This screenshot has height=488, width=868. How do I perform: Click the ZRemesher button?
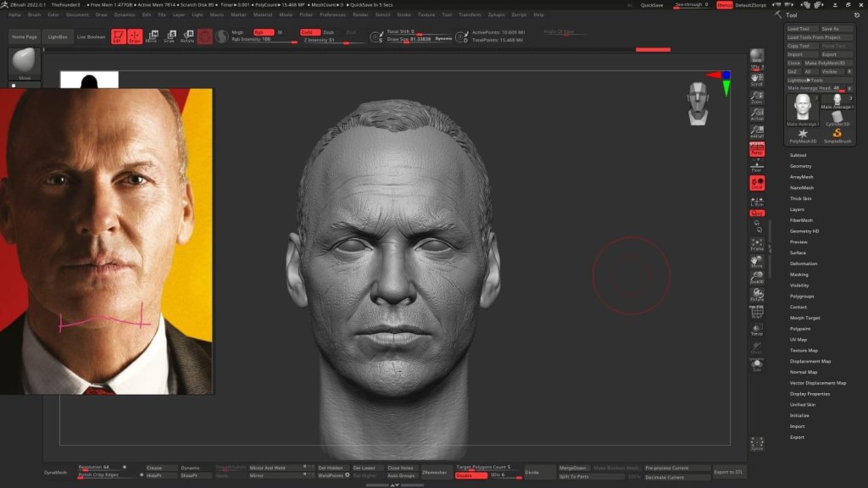tap(434, 472)
